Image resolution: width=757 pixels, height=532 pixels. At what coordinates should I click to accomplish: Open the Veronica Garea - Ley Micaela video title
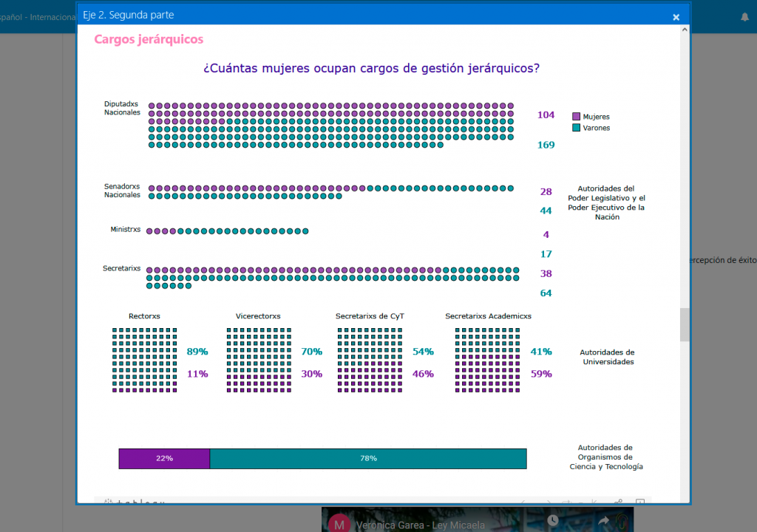[x=412, y=525]
